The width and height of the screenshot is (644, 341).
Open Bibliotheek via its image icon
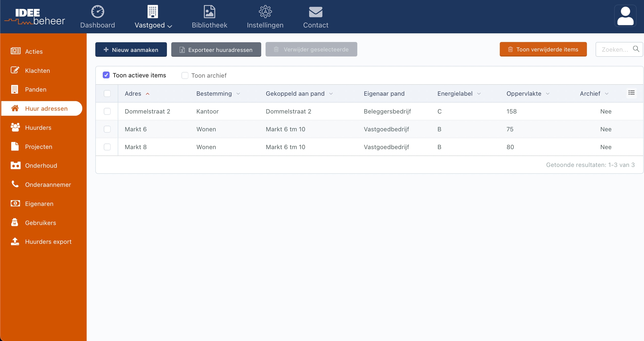[209, 12]
